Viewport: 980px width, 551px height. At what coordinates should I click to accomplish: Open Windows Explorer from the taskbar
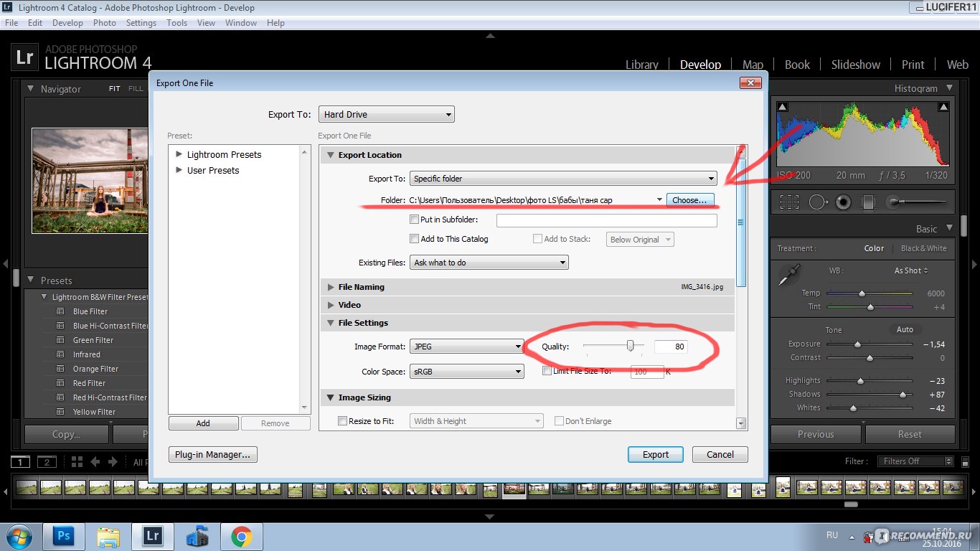click(108, 536)
